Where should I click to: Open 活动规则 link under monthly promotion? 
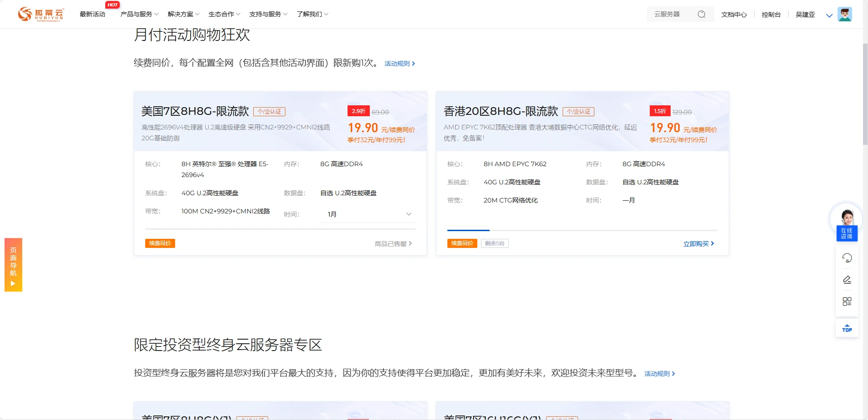tap(399, 64)
